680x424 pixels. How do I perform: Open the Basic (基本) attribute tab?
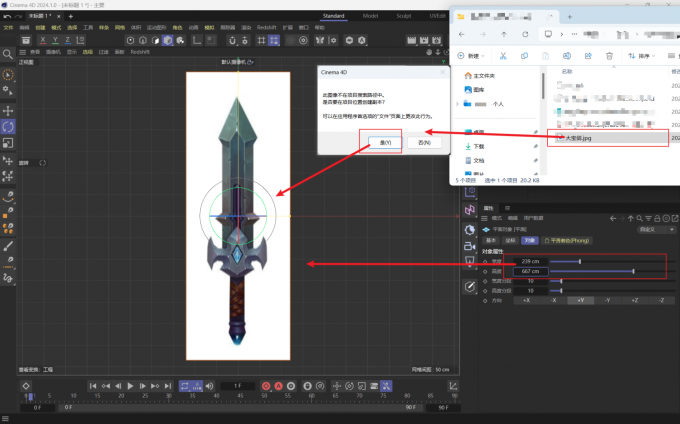pyautogui.click(x=491, y=241)
